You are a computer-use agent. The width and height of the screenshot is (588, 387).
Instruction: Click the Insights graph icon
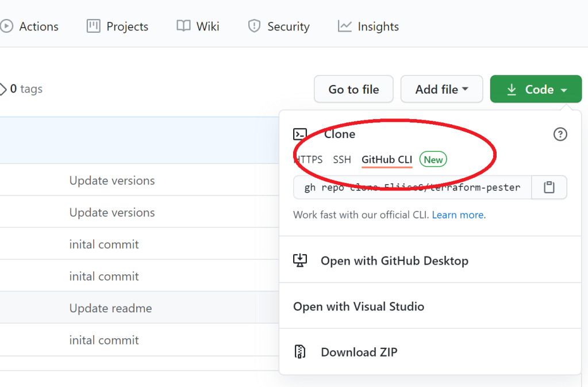pyautogui.click(x=345, y=26)
